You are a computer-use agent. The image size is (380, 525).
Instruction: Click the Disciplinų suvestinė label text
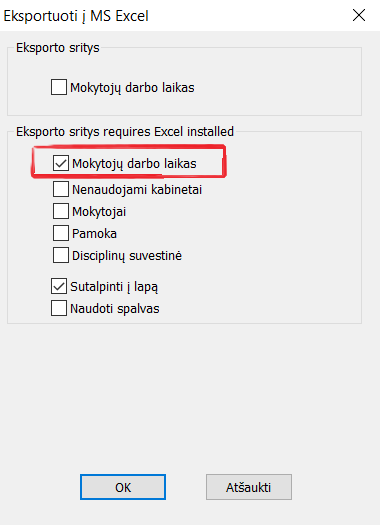pyautogui.click(x=127, y=256)
